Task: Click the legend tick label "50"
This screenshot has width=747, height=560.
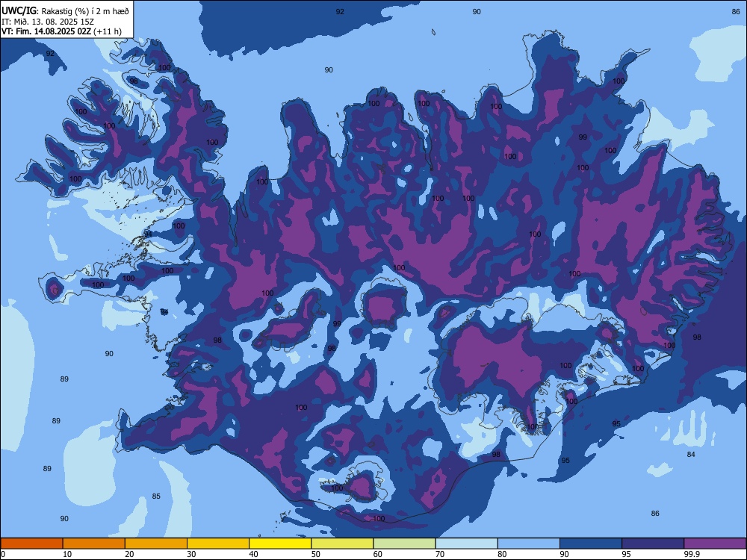Action: click(315, 554)
